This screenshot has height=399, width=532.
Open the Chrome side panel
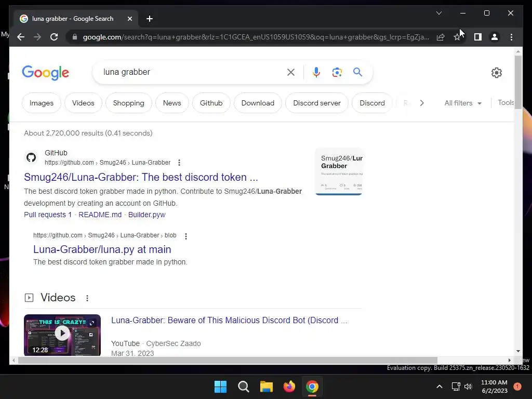[478, 37]
